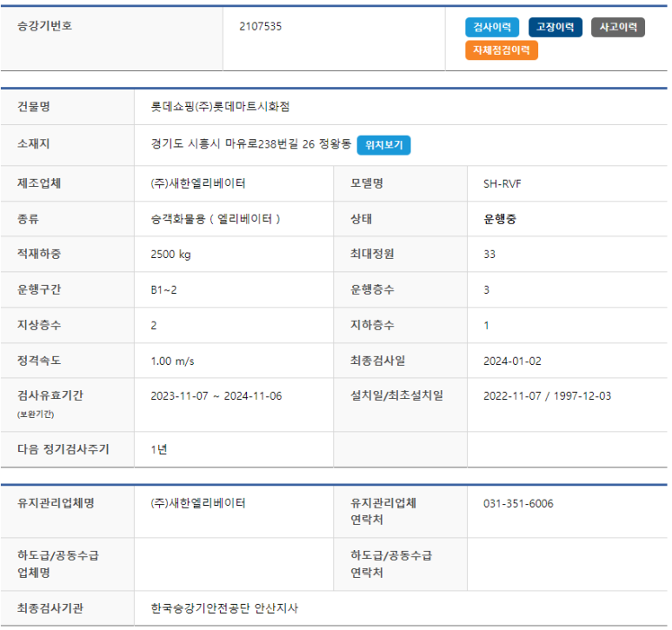The width and height of the screenshot is (672, 630).
Task: Click the 고장이력 breakdown history button
Action: [x=555, y=27]
